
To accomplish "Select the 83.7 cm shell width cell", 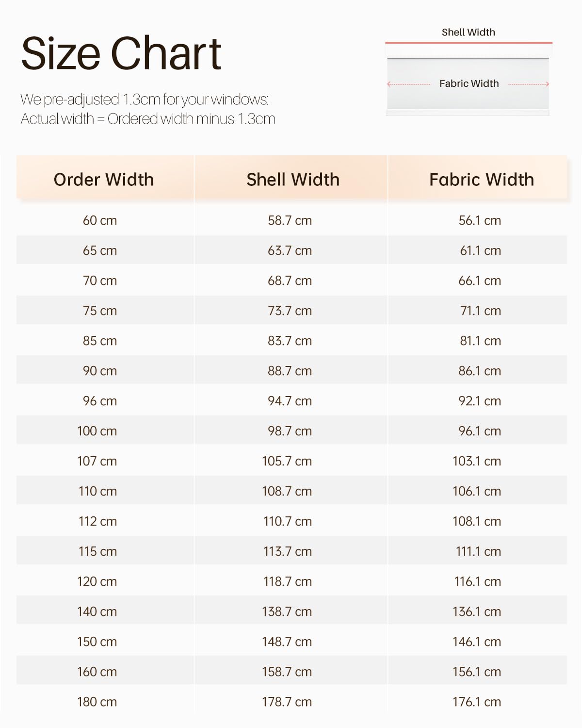I will pyautogui.click(x=290, y=341).
